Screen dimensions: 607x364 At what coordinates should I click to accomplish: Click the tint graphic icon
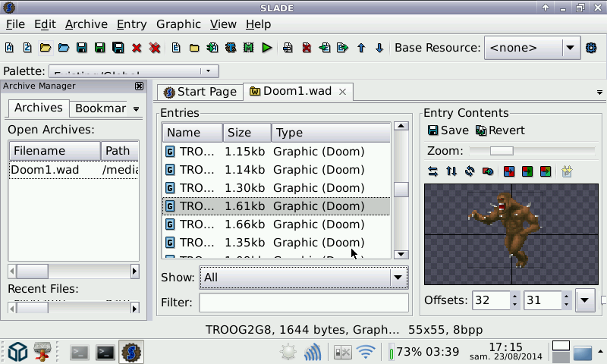click(546, 171)
